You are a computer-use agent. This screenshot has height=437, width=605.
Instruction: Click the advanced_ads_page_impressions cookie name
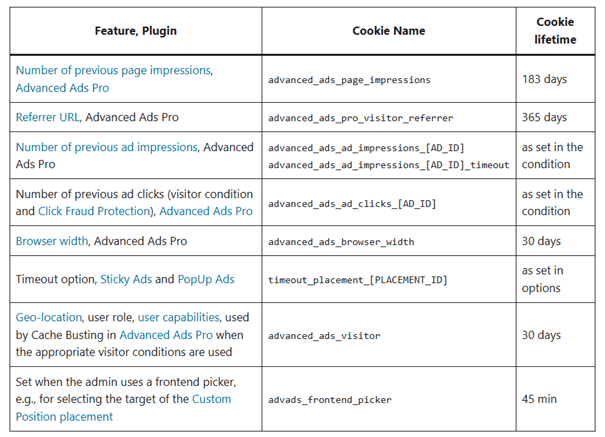click(x=349, y=79)
